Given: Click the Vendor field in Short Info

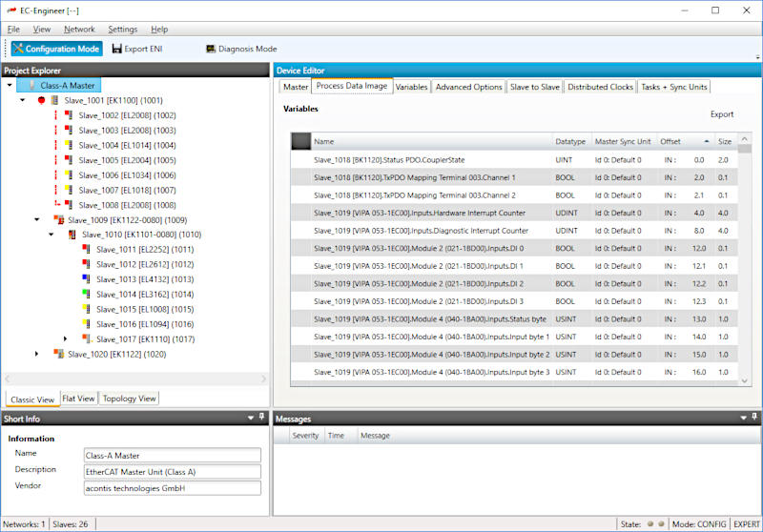Looking at the screenshot, I should click(x=172, y=488).
